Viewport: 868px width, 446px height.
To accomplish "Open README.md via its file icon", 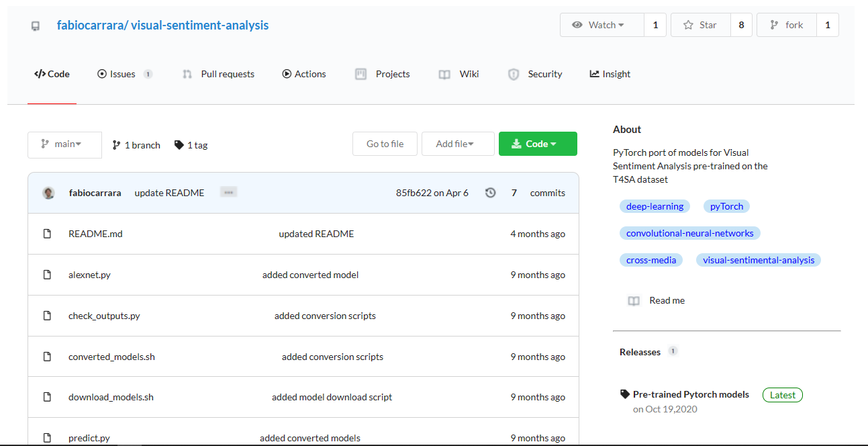I will (46, 233).
